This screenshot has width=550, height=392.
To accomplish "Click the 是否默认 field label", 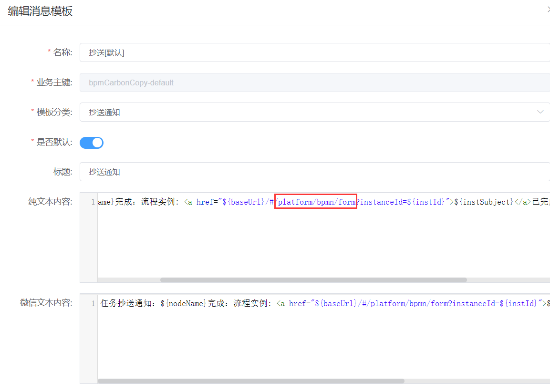I will tap(54, 142).
